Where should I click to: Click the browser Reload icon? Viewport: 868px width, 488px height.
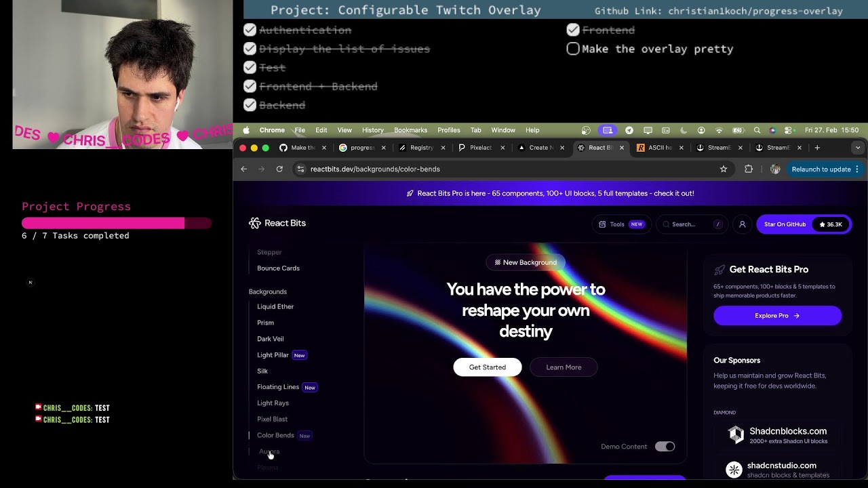279,169
